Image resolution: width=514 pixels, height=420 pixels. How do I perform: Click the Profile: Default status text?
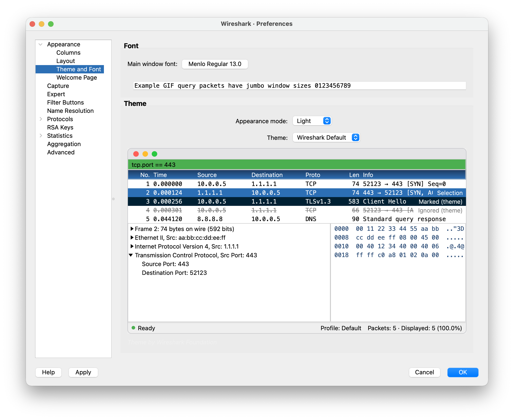341,328
